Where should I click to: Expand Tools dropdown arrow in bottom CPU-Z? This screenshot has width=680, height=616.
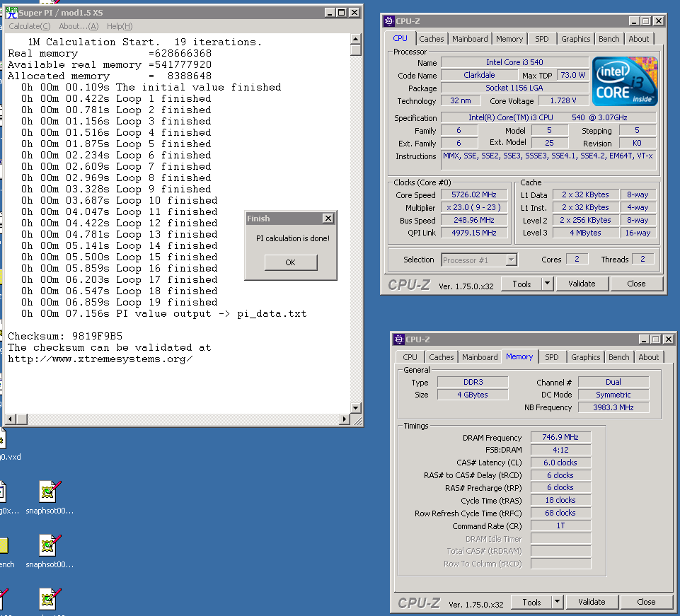[x=558, y=602]
